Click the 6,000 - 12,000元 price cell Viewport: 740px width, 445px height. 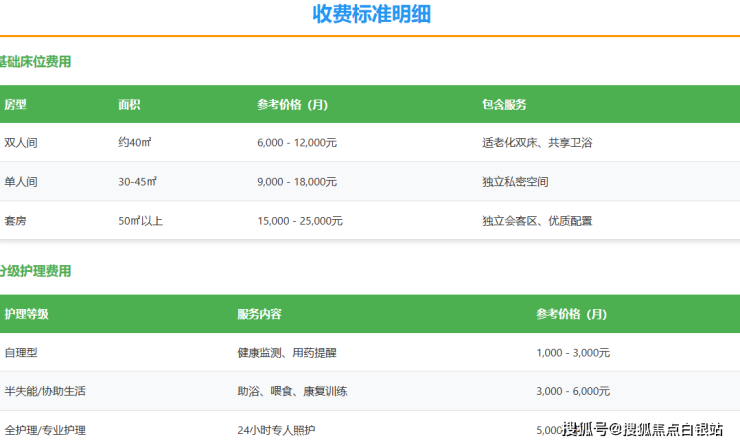(297, 143)
